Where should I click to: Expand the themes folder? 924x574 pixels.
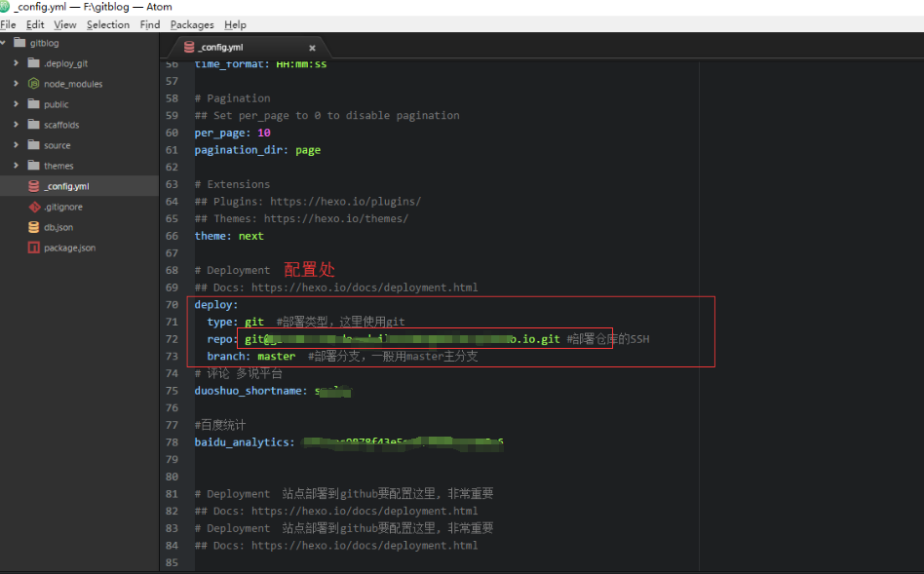pos(16,166)
